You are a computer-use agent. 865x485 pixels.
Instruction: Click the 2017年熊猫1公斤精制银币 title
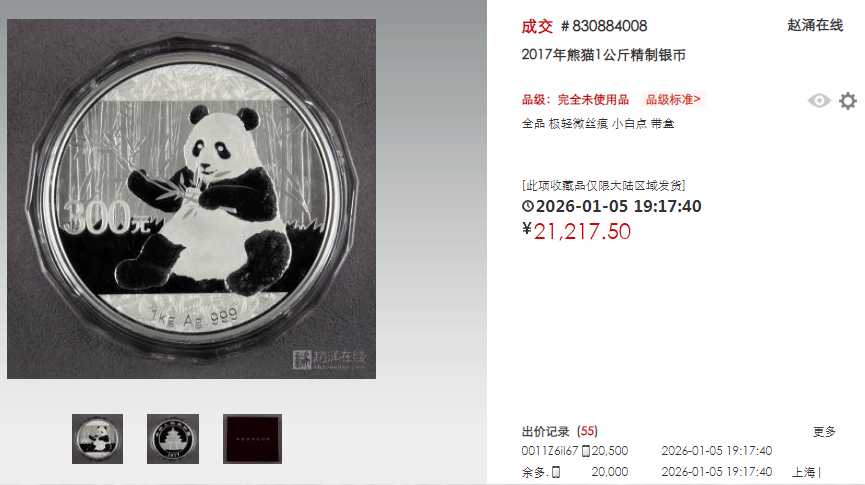[x=604, y=55]
